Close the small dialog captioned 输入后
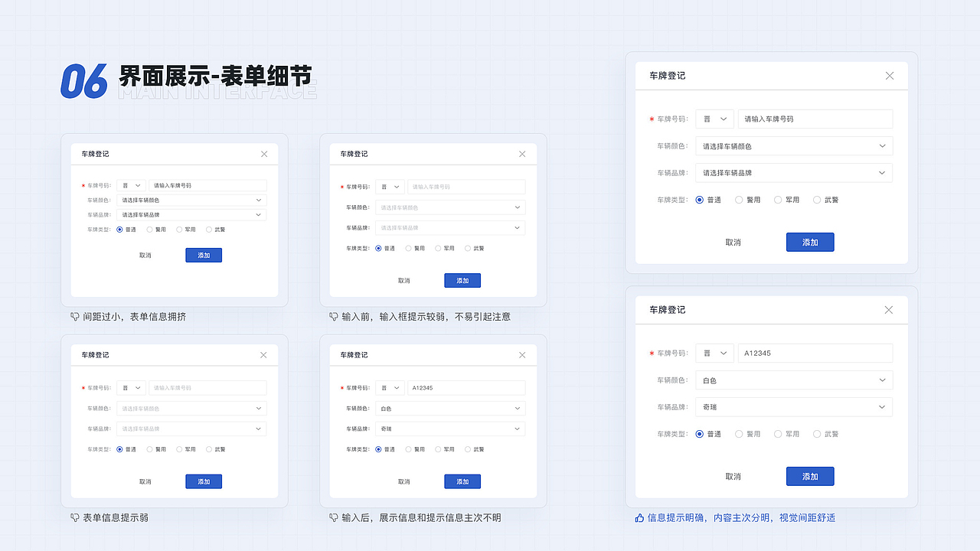This screenshot has height=551, width=980. pyautogui.click(x=522, y=355)
